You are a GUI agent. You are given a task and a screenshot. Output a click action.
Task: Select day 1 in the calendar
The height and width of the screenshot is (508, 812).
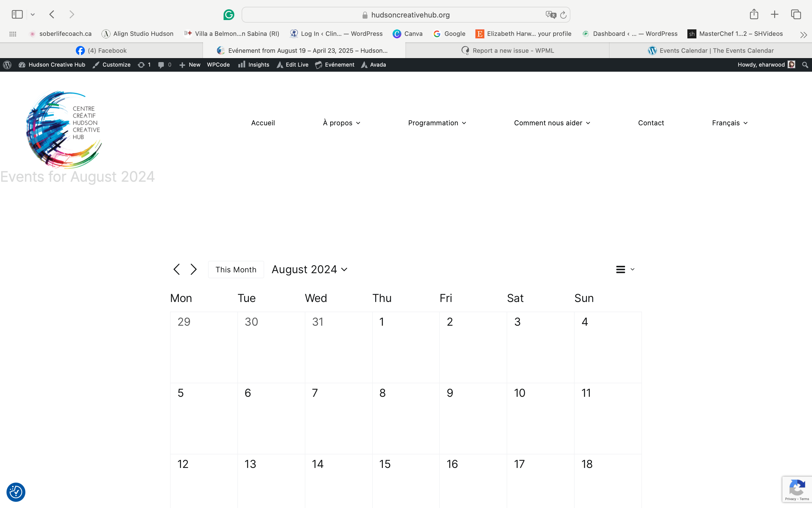point(381,322)
